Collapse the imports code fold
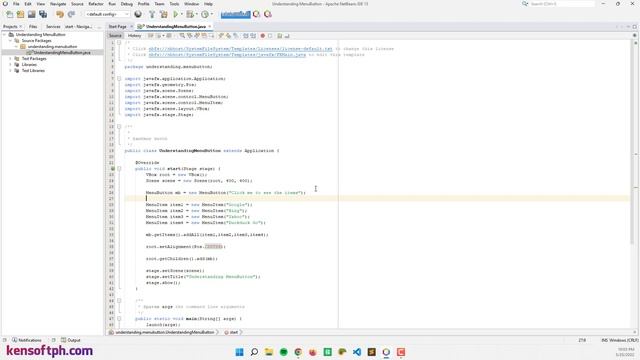The height and width of the screenshot is (360, 640). [119, 78]
